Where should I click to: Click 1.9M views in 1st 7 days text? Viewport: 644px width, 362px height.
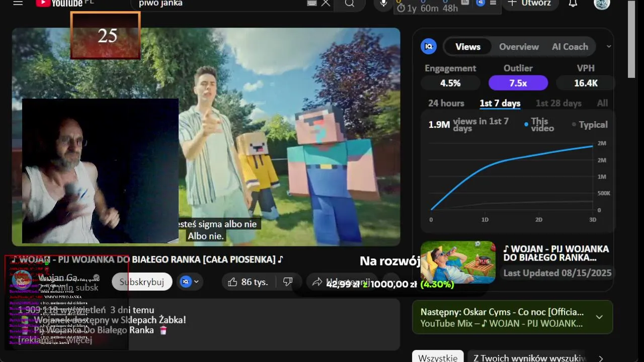pos(469,125)
